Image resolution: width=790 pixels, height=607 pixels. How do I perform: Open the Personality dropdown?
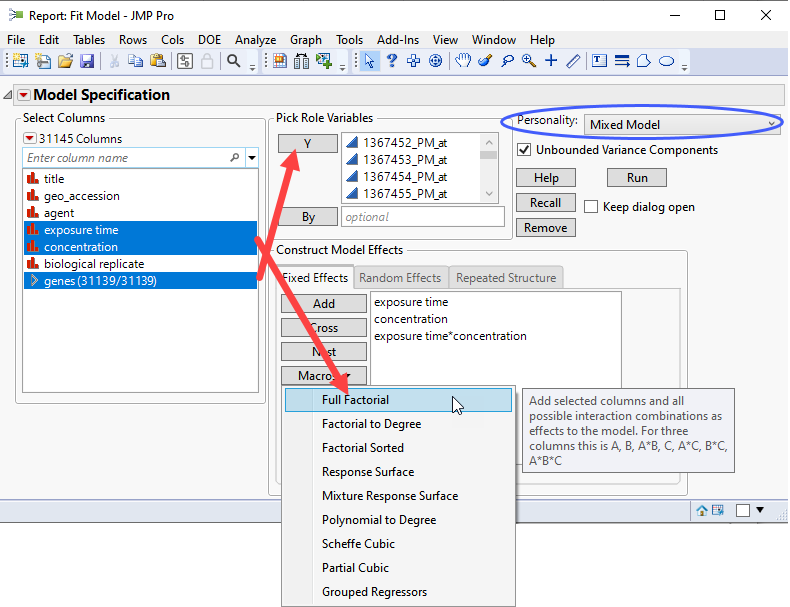point(680,125)
